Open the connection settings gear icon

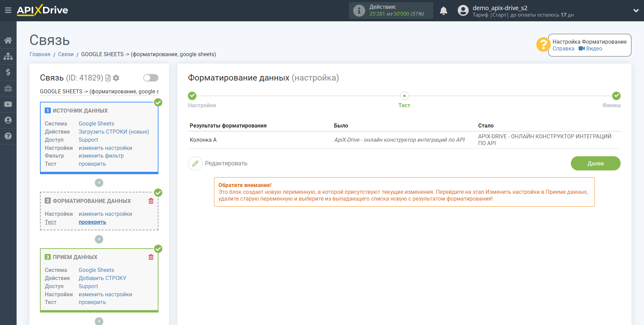[116, 78]
